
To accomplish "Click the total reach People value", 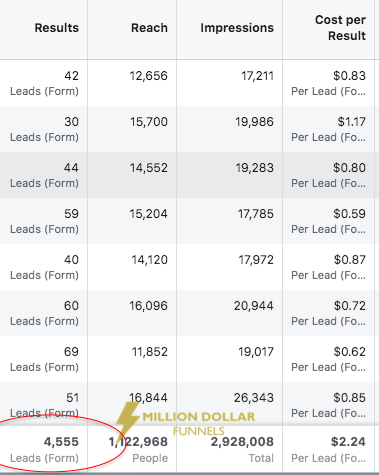I will point(138,442).
